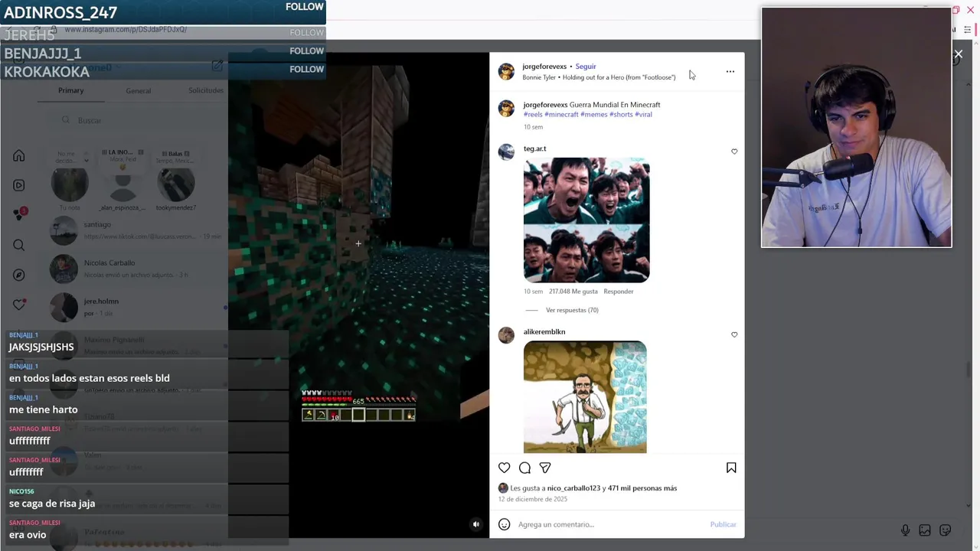The width and height of the screenshot is (980, 551).
Task: Open jorgeforevexs profile from post header
Action: point(544,67)
